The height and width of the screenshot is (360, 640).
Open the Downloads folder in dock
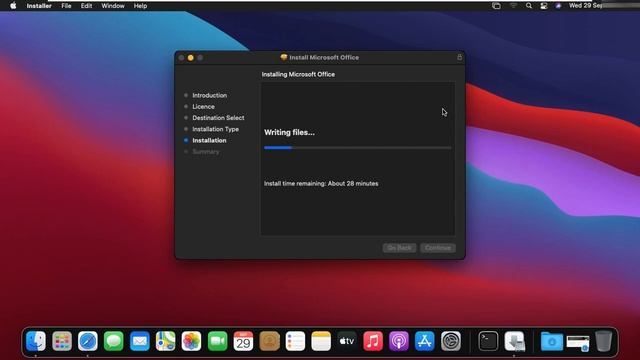point(552,341)
